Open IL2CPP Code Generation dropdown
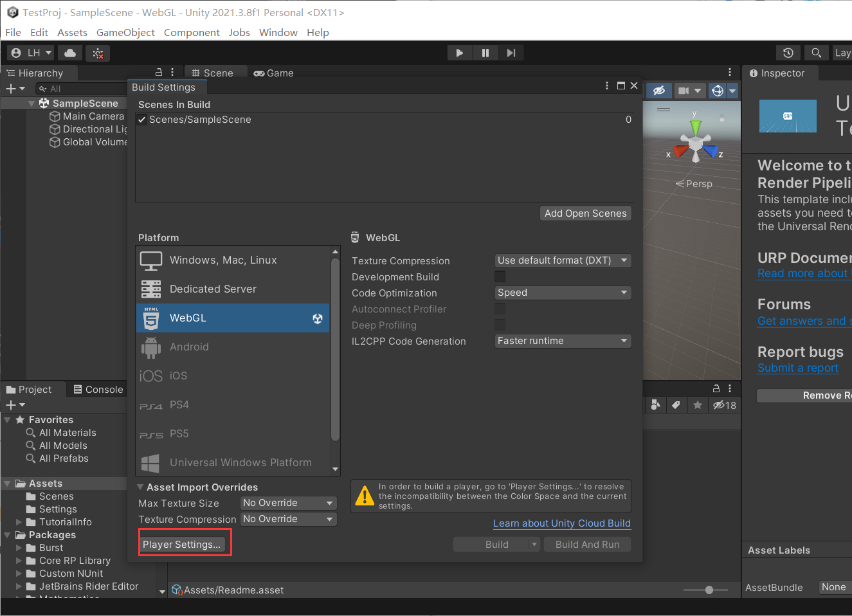Viewport: 852px width, 616px height. (x=563, y=341)
